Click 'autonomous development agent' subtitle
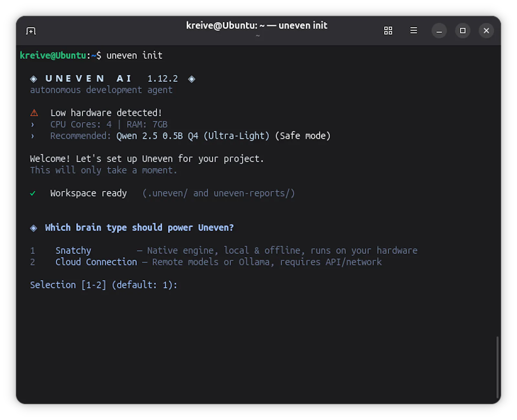The height and width of the screenshot is (420, 517). coord(101,90)
